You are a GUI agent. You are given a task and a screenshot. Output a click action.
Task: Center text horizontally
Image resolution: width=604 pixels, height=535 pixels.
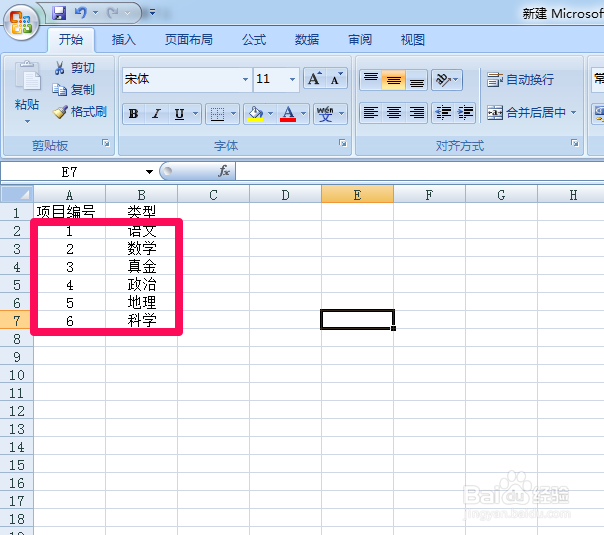pyautogui.click(x=393, y=113)
